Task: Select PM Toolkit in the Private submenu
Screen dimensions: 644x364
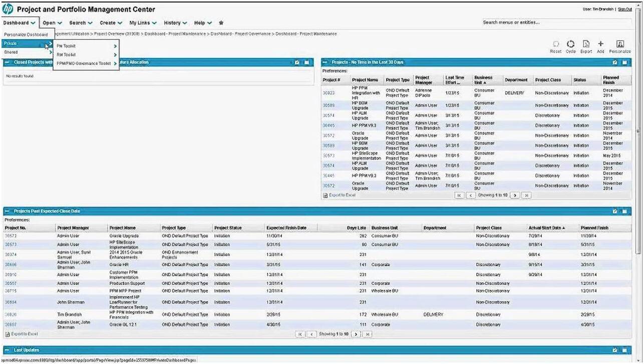Action: pos(86,46)
